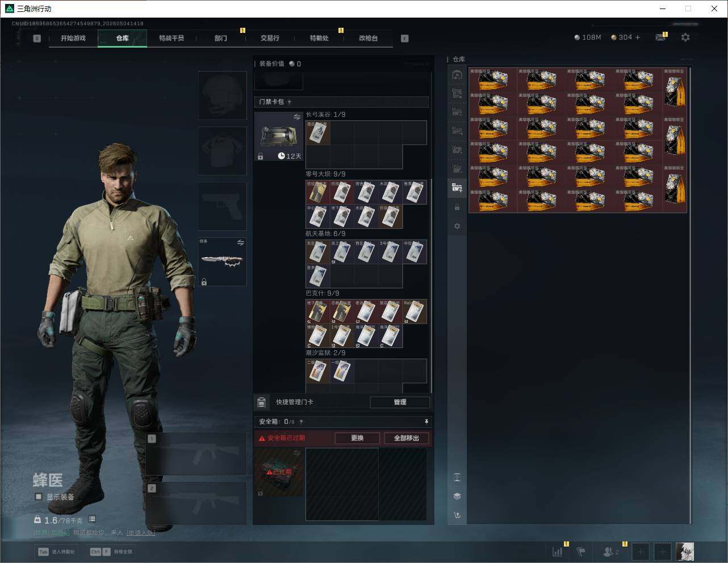
Task: Click the expired safe box thumbnail
Action: coord(279,472)
